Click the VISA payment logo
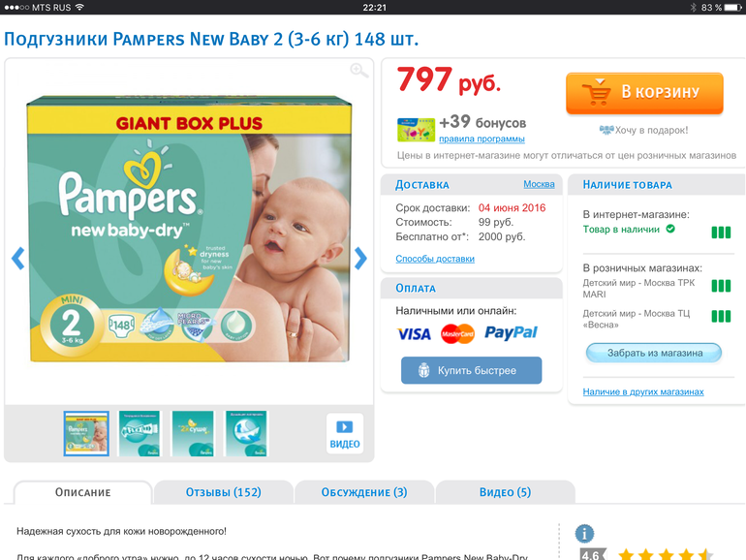The image size is (746, 560). point(414,334)
